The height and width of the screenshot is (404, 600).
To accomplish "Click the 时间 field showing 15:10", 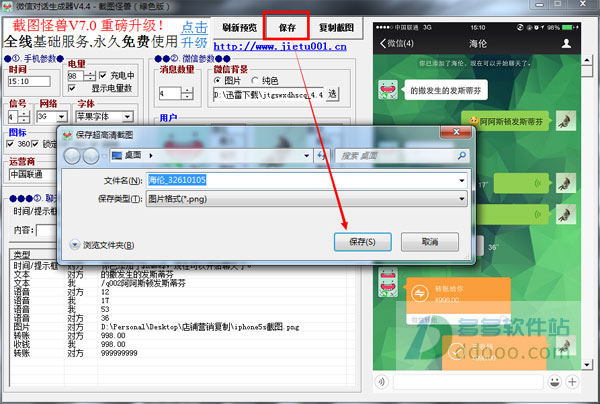I will pos(29,81).
